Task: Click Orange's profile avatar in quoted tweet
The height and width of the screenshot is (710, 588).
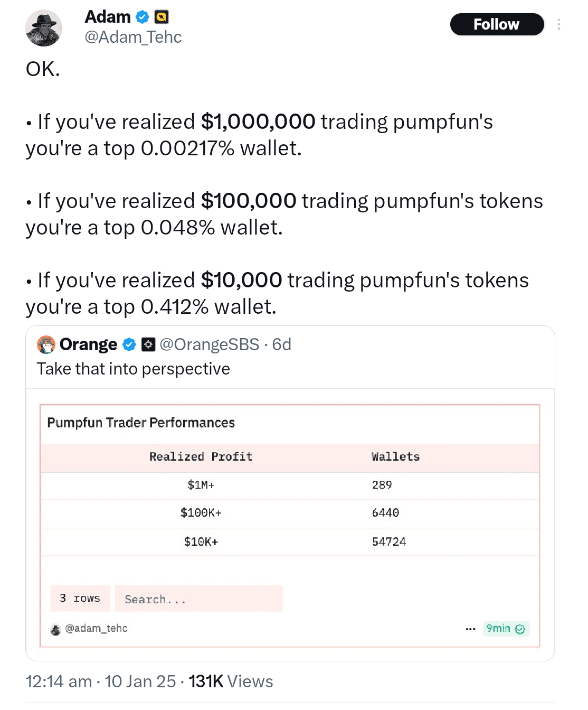Action: click(46, 344)
